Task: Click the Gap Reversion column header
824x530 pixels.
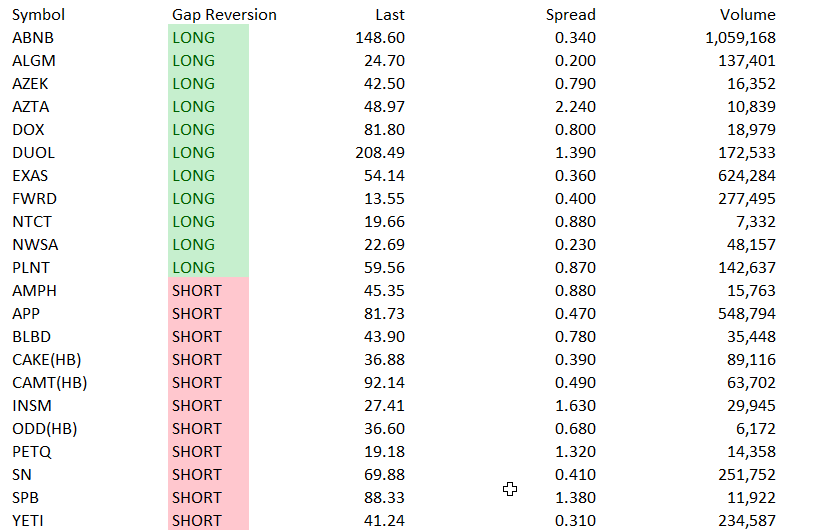Action: click(x=224, y=15)
